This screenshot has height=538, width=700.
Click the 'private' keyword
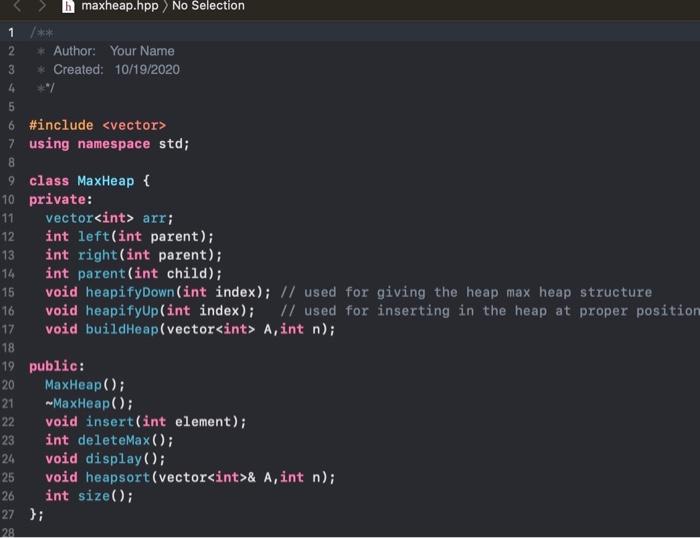point(57,199)
